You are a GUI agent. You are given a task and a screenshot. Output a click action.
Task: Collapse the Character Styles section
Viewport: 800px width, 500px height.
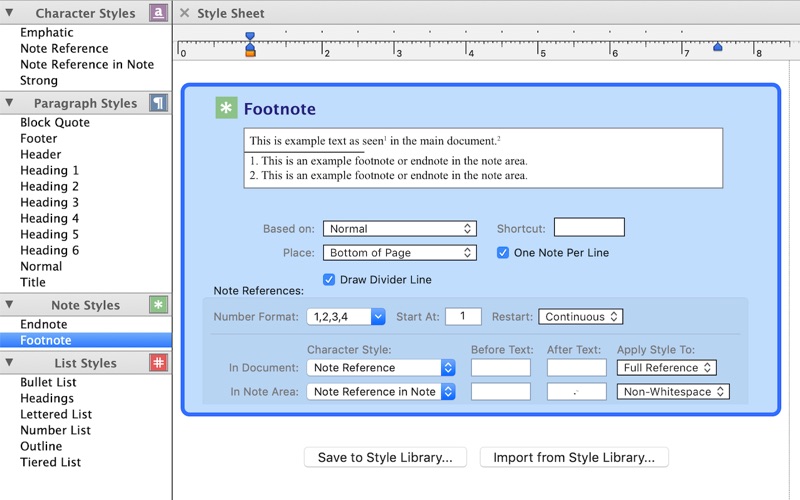click(x=9, y=13)
